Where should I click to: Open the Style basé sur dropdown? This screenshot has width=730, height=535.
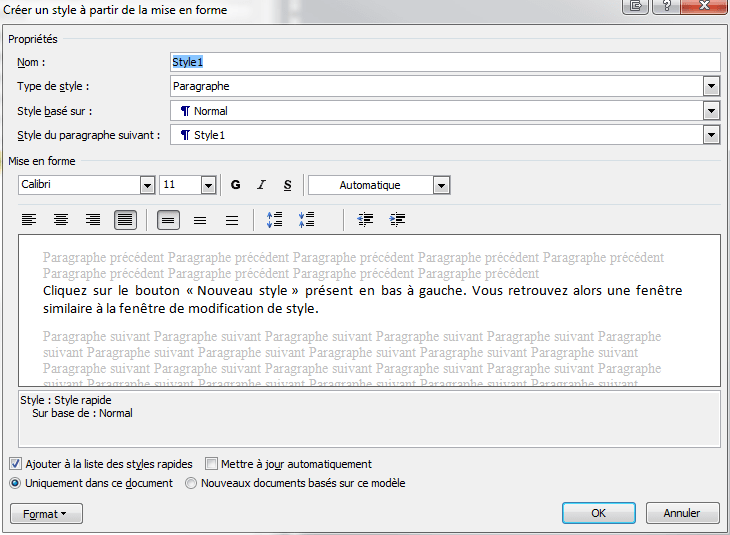pyautogui.click(x=711, y=111)
